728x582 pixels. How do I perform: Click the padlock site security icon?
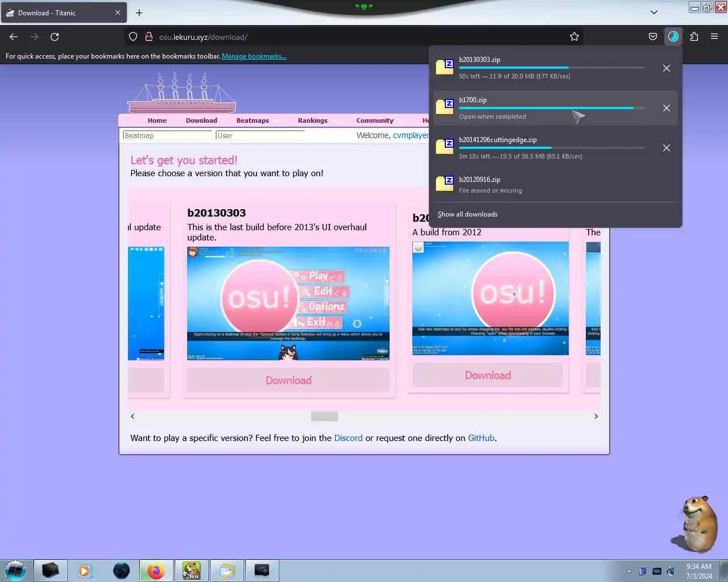click(149, 37)
